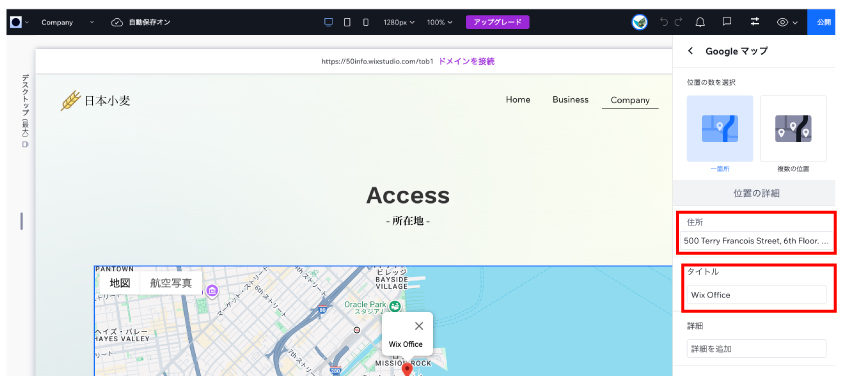
Task: Open the site settings sliders icon
Action: pyautogui.click(x=755, y=22)
